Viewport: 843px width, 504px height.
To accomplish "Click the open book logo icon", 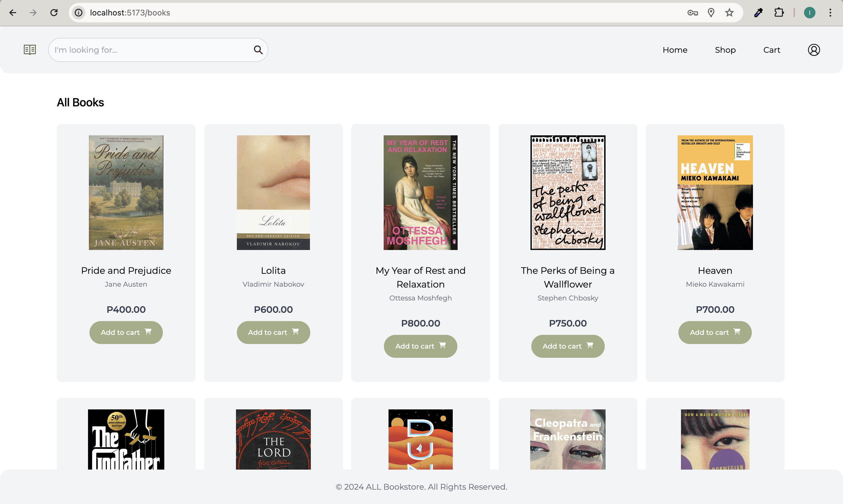I will click(30, 50).
